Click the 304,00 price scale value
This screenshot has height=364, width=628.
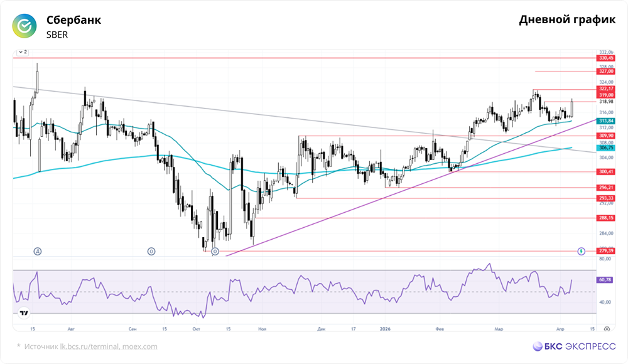point(606,158)
